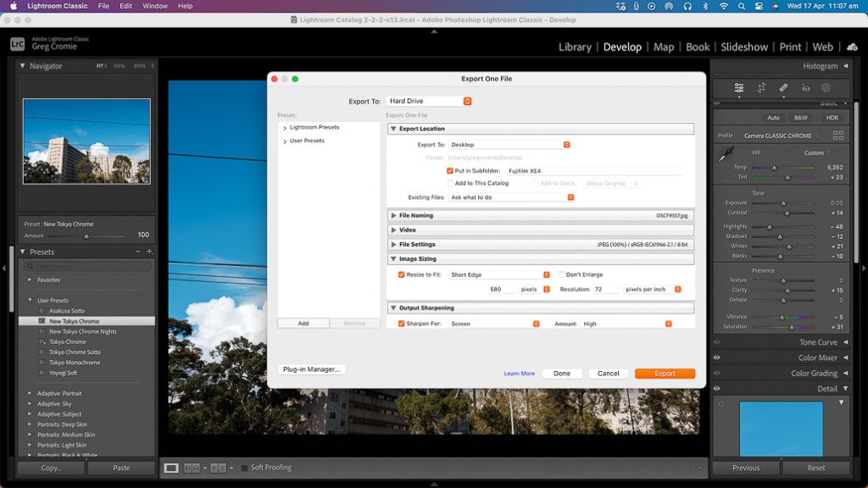Click the orange Export button

coord(665,374)
